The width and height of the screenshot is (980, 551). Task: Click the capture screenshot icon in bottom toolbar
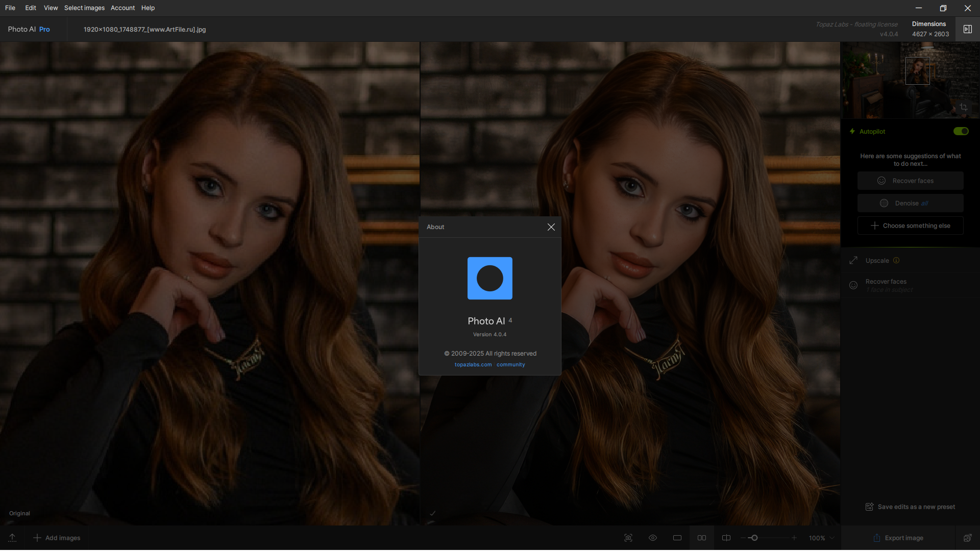[x=628, y=538]
